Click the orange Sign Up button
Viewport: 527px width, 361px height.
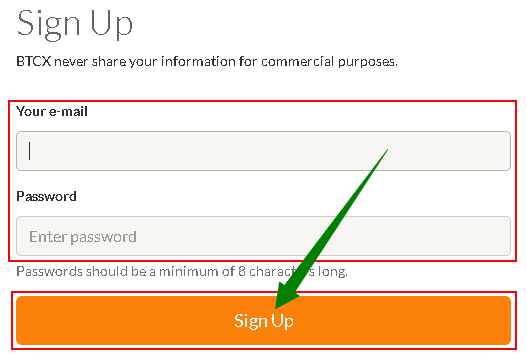(264, 320)
